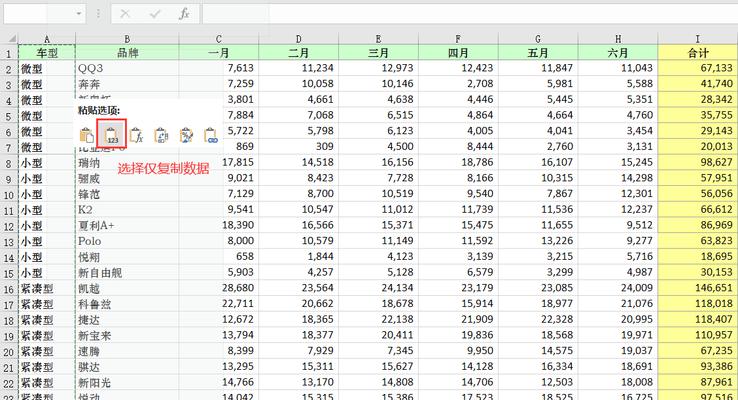Expand the Name Box dropdown arrow
Screen dimensions: 738x400
[79, 14]
